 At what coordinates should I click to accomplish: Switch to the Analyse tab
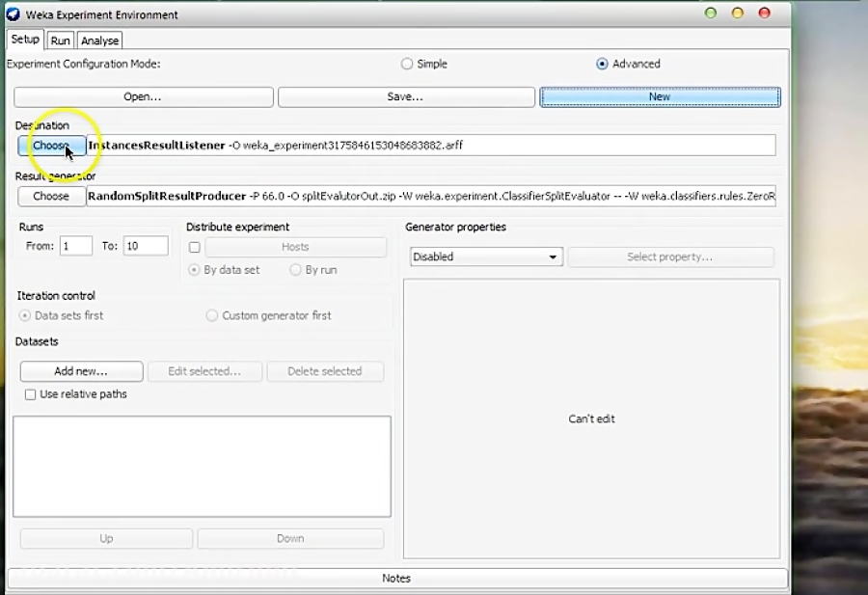(99, 41)
